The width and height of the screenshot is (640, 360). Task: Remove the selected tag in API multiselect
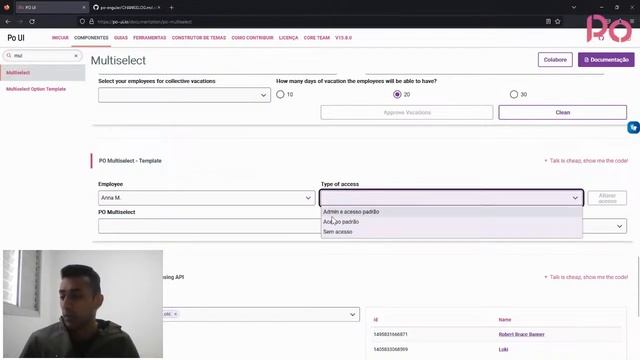176,314
